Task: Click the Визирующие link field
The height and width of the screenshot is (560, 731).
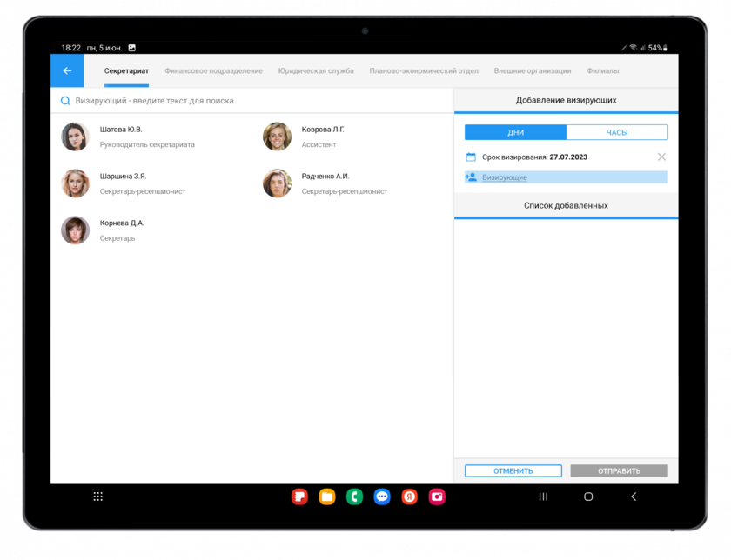Action: pyautogui.click(x=505, y=177)
